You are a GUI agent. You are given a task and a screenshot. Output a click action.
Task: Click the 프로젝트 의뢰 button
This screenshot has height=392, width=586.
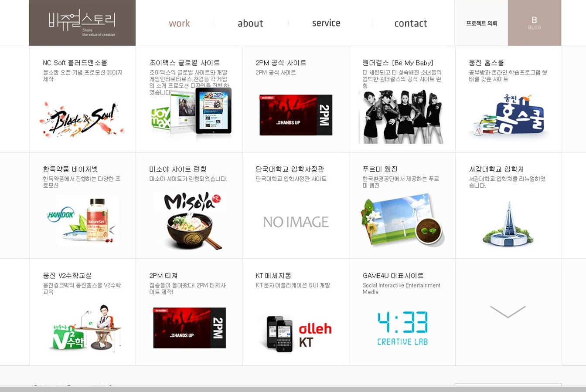click(x=481, y=24)
